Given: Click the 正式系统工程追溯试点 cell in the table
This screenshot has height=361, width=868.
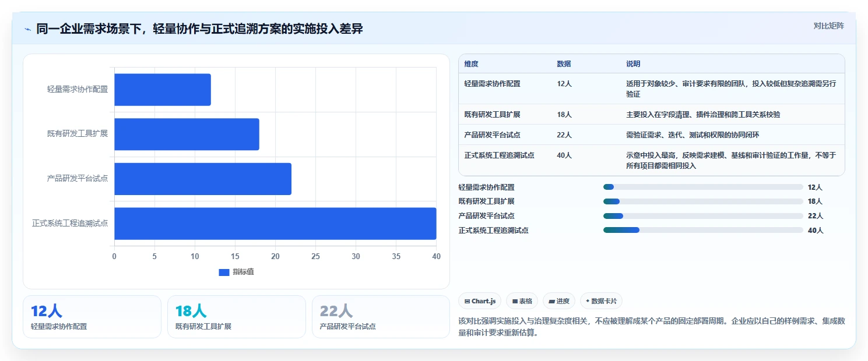Looking at the screenshot, I should pyautogui.click(x=499, y=155).
